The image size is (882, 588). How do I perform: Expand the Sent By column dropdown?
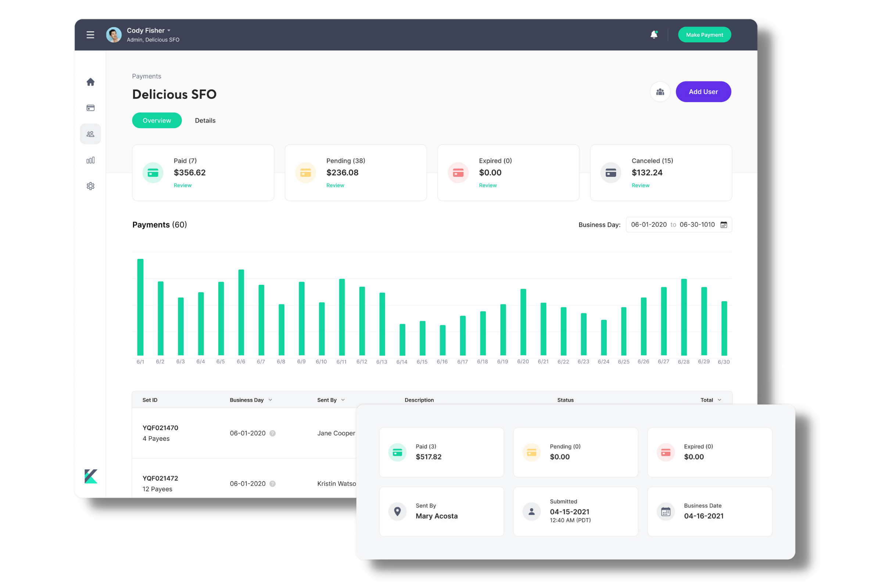(x=343, y=400)
